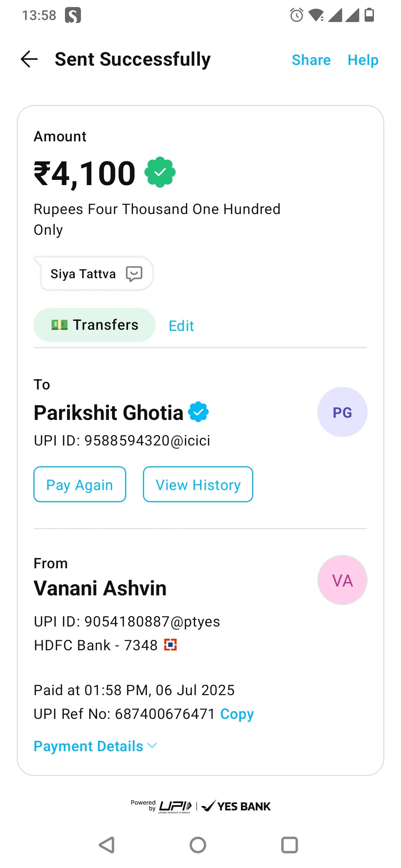Tap the Android back triangle button
The image size is (401, 868).
pyautogui.click(x=107, y=845)
